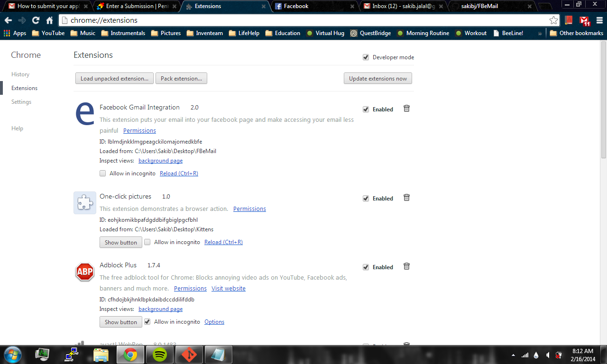Click the Chrome back arrow
This screenshot has width=607, height=364.
pos(8,20)
